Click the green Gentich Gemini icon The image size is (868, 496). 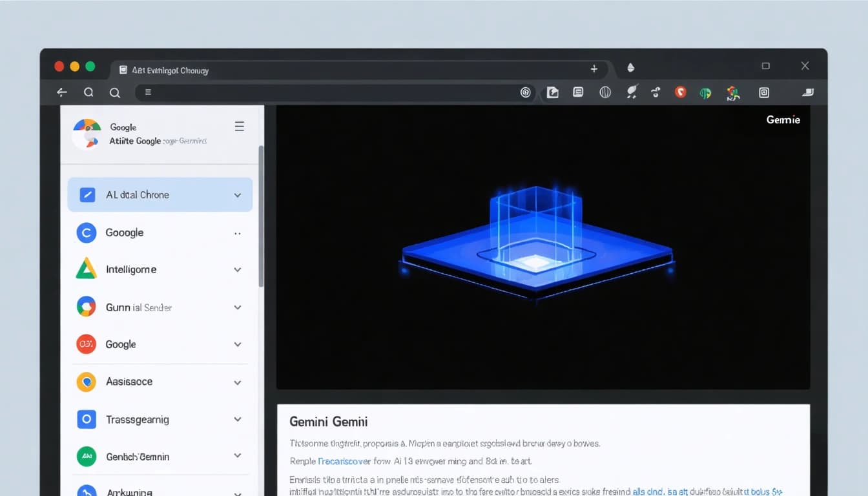point(86,457)
